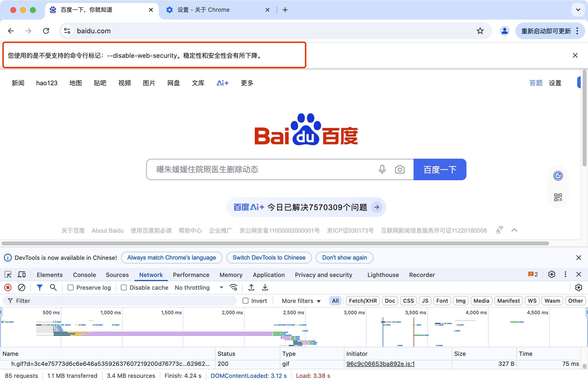Open Chrome's tab search chevron
This screenshot has width=588, height=382.
click(578, 10)
